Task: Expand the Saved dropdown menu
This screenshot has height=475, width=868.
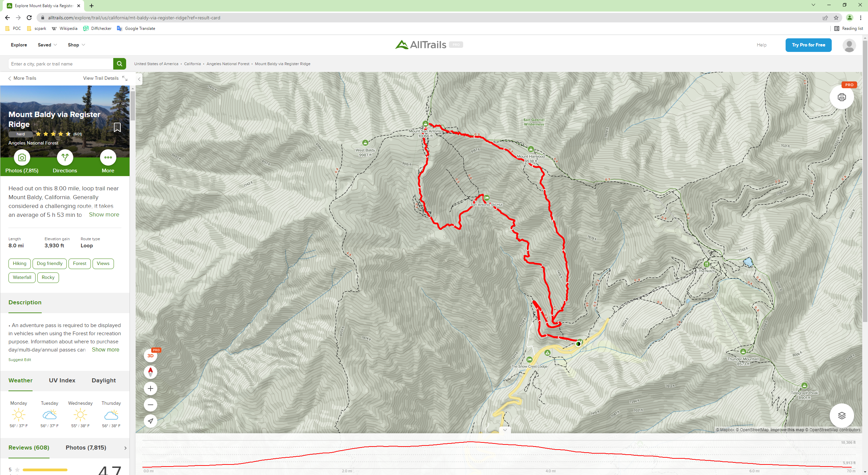Action: pos(47,45)
